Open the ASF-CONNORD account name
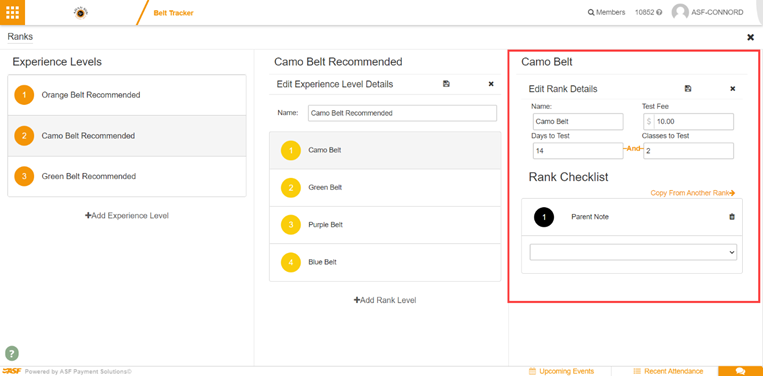Viewport: 763px width, 376px height. tap(717, 13)
